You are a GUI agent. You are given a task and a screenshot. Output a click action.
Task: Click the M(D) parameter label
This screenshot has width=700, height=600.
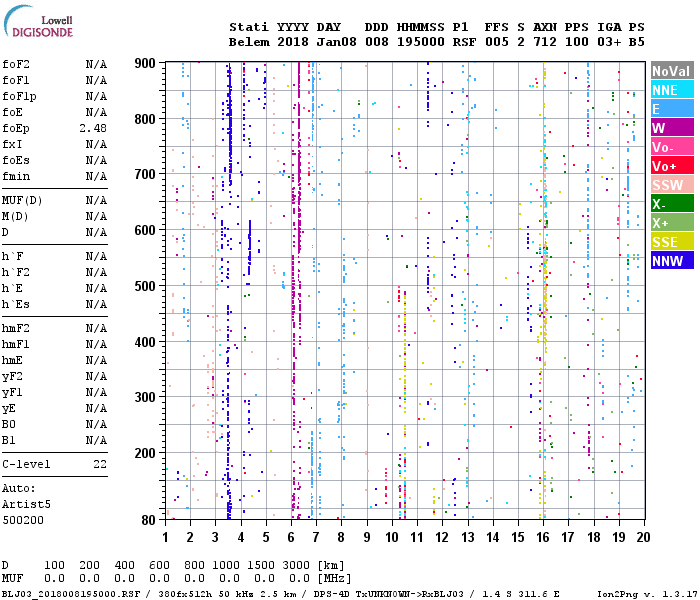(x=15, y=216)
